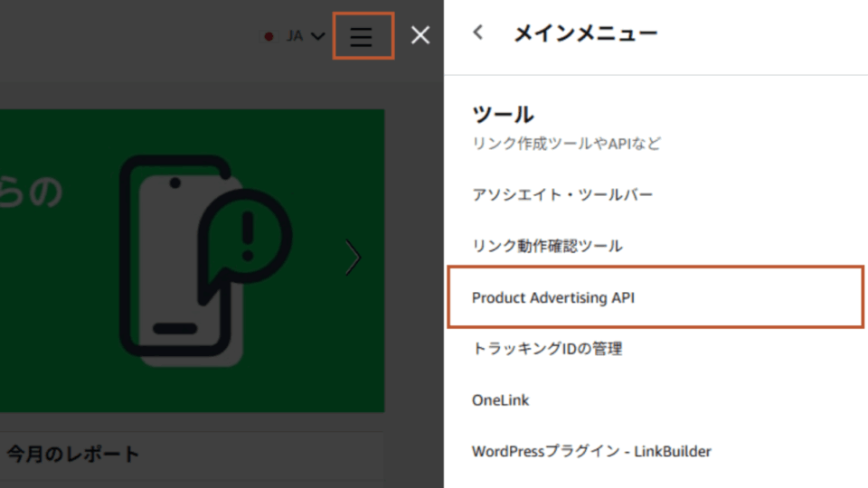Advance the banner carousel with the right arrow
Image resolution: width=868 pixels, height=488 pixels.
[x=354, y=258]
